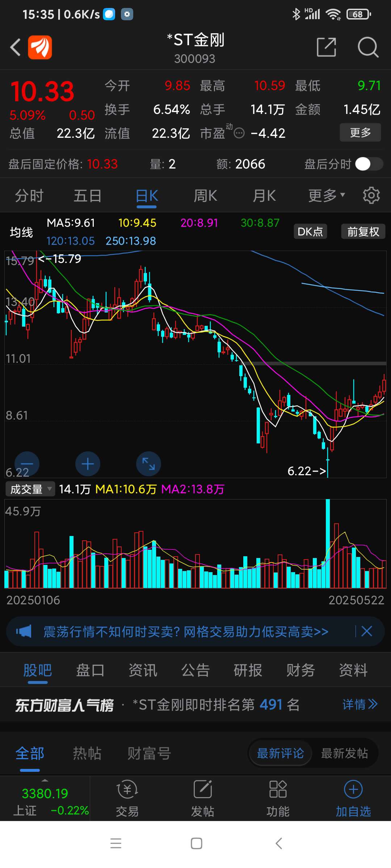Tap the 换手 6.54% value
The height and width of the screenshot is (868, 391).
click(x=147, y=109)
